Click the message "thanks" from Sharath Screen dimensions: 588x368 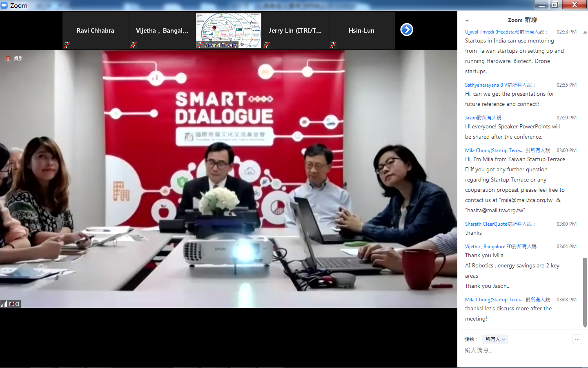[x=473, y=233]
